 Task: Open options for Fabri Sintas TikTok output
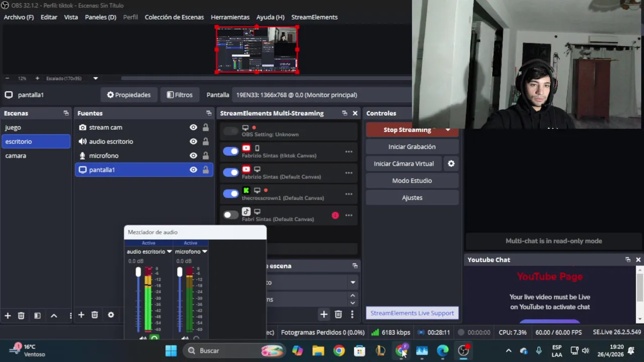pyautogui.click(x=349, y=215)
